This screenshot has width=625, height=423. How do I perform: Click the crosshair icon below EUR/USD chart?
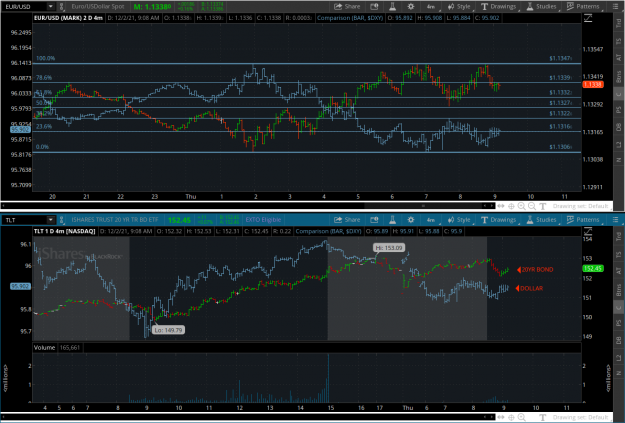(x=511, y=206)
